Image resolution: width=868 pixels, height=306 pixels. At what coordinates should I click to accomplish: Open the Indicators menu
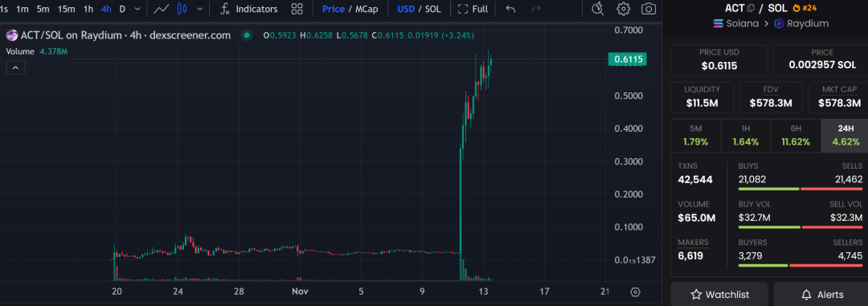249,9
